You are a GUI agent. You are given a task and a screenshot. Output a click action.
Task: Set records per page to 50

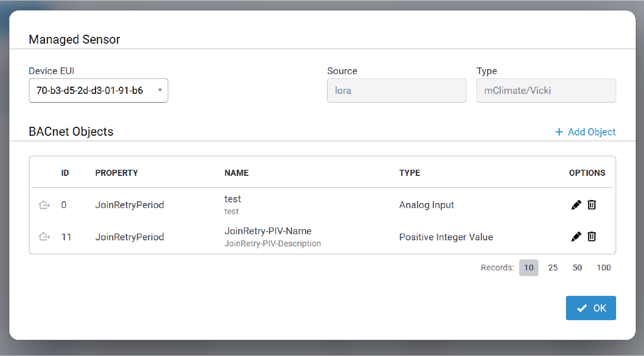pos(577,268)
